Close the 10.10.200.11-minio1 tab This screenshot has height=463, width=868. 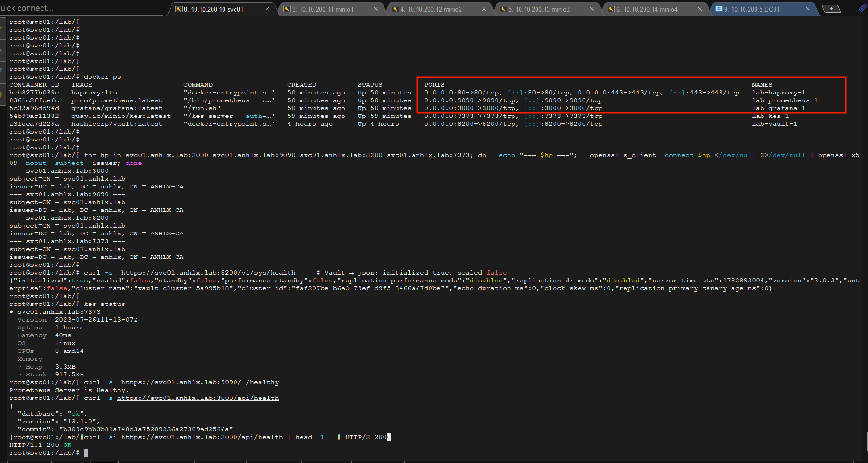[x=376, y=9]
